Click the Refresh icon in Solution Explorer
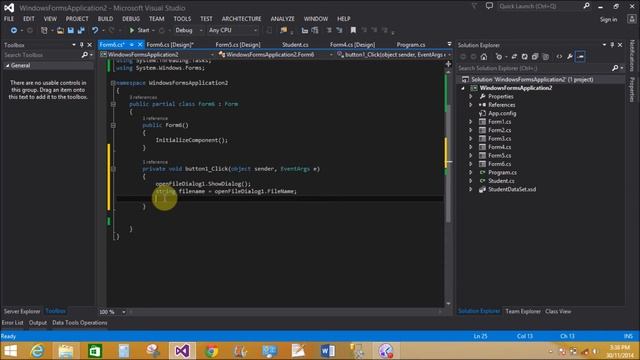Viewport: 640px width, 360px height. click(x=524, y=57)
